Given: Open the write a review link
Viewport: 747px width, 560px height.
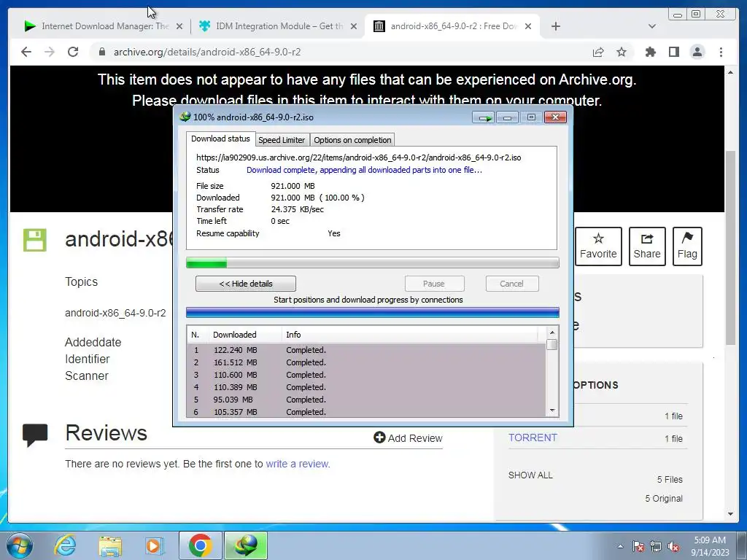Looking at the screenshot, I should pos(298,464).
